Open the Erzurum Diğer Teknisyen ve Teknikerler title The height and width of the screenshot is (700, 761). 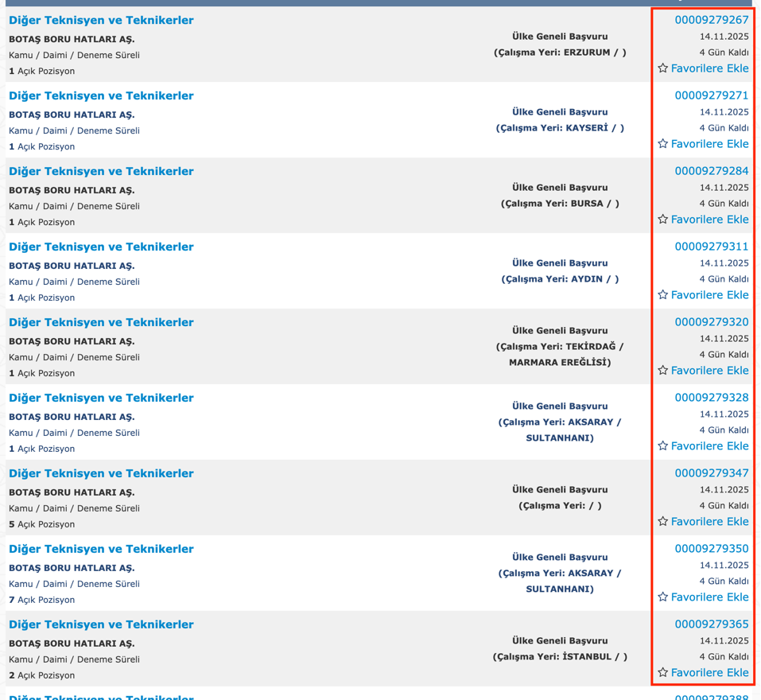(x=101, y=20)
